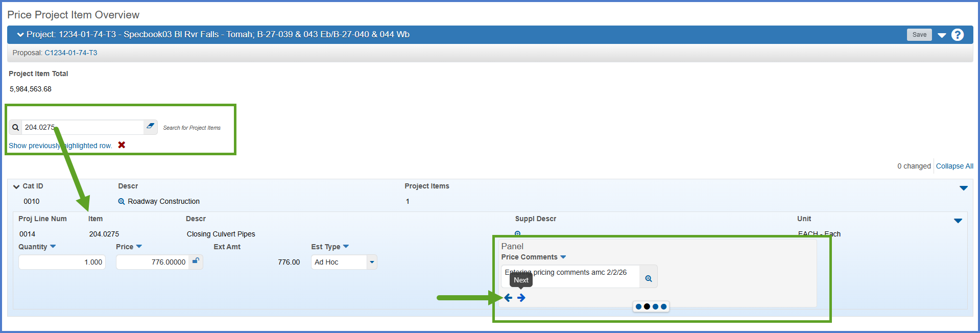980x333 pixels.
Task: Open proposal link C1234-01-74-T3
Action: [70, 53]
